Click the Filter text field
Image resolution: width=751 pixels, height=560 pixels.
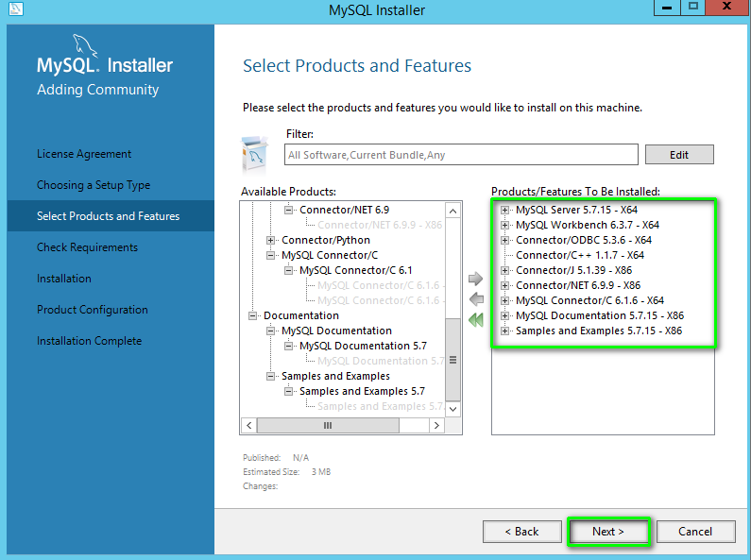tap(461, 155)
